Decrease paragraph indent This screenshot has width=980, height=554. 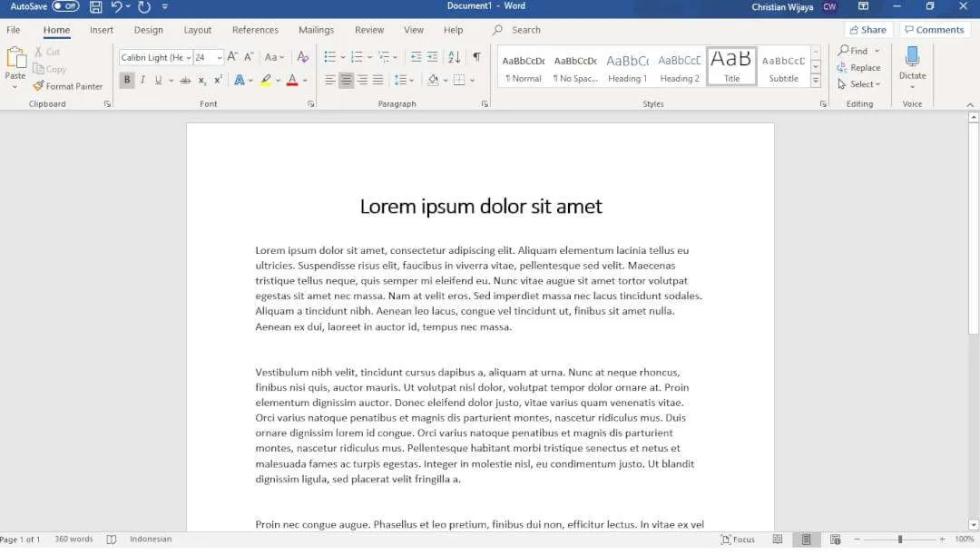[x=416, y=57]
